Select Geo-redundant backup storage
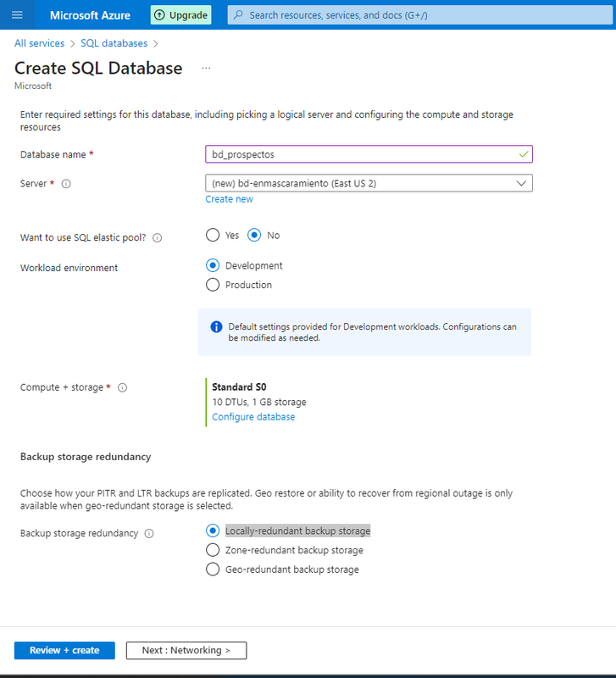 213,570
